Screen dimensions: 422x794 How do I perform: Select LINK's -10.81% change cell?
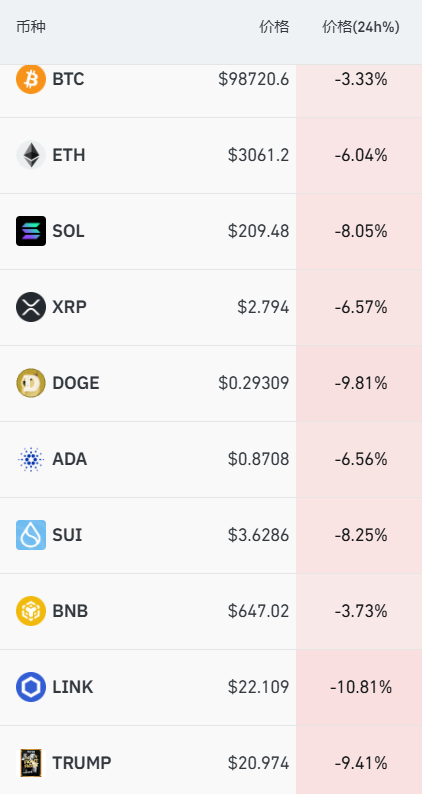(359, 687)
